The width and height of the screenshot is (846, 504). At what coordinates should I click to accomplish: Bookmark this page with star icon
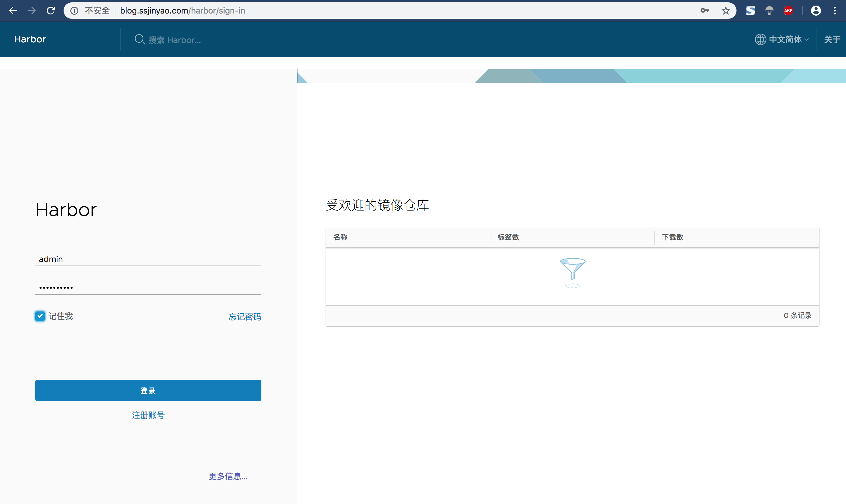726,11
